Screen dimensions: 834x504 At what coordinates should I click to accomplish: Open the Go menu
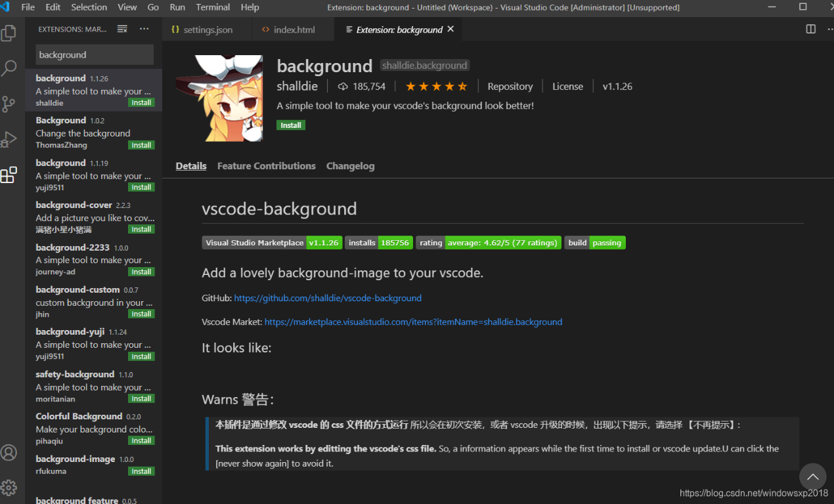tap(153, 7)
